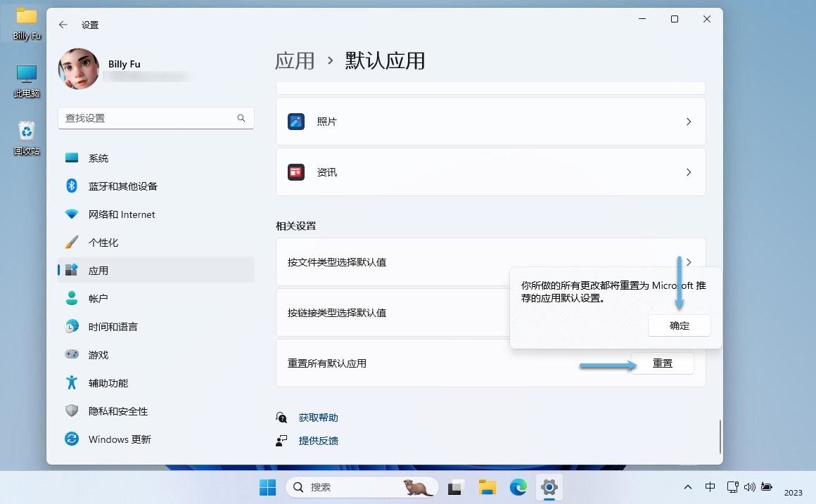Open the Photos app icon entry
The height and width of the screenshot is (504, 816).
point(296,122)
